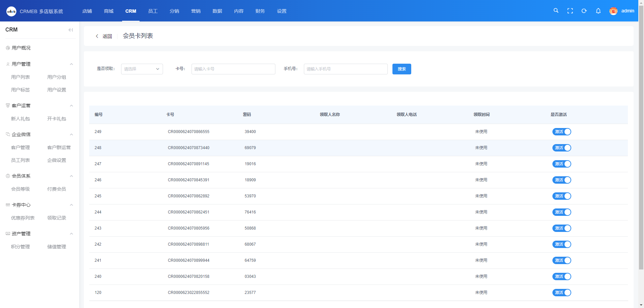644x308 pixels.
Task: Click the blue 搜索 button
Action: pos(401,69)
